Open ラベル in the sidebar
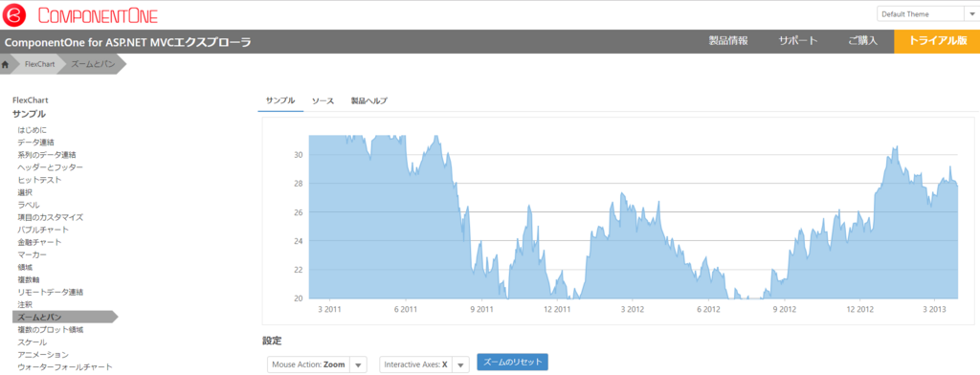This screenshot has width=980, height=375. pyautogui.click(x=29, y=205)
